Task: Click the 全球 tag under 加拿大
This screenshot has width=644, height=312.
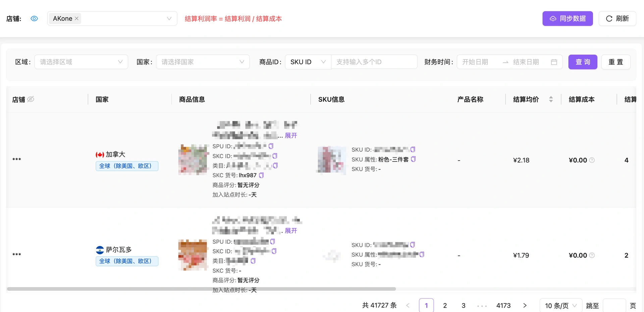Action: click(x=127, y=166)
